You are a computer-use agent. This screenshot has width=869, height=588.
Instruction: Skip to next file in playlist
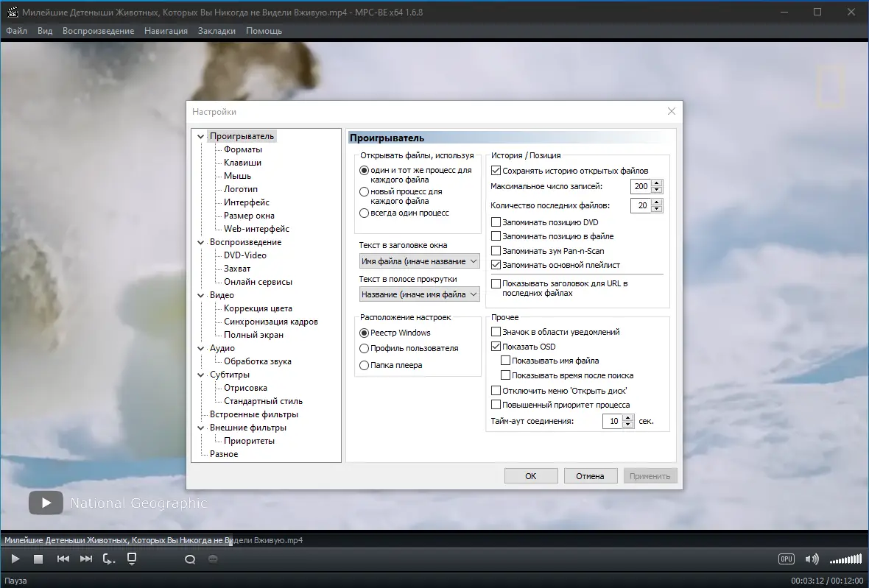click(86, 559)
